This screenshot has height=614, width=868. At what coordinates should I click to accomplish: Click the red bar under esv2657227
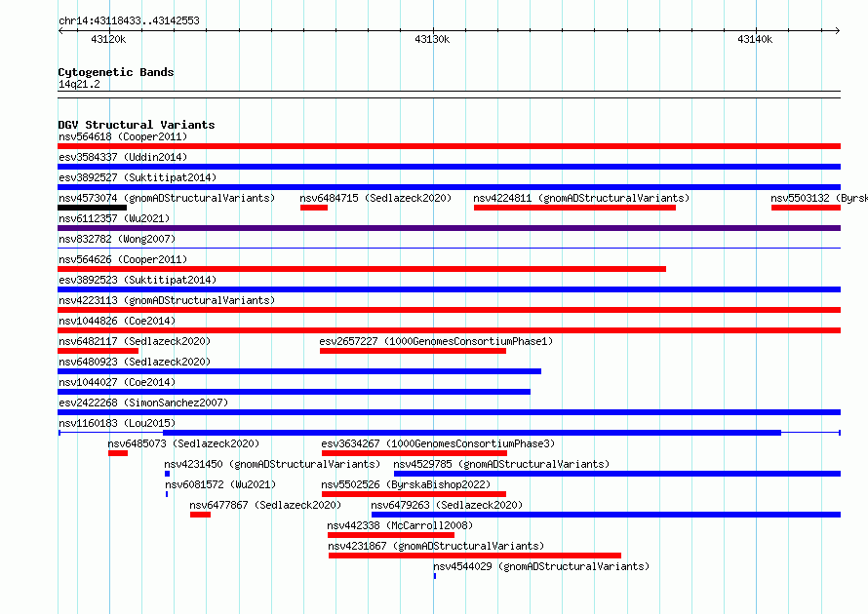pos(413,351)
